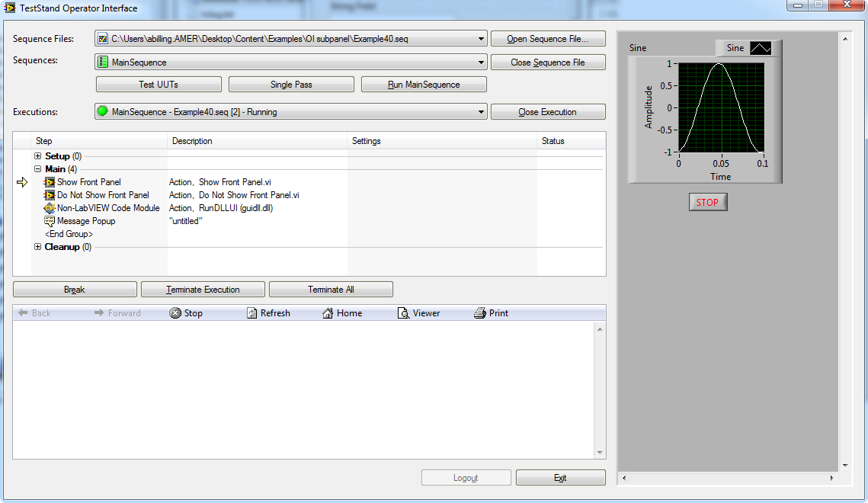The image size is (868, 503).
Task: Click the Show Front Panel step's VI icon
Action: (x=50, y=181)
